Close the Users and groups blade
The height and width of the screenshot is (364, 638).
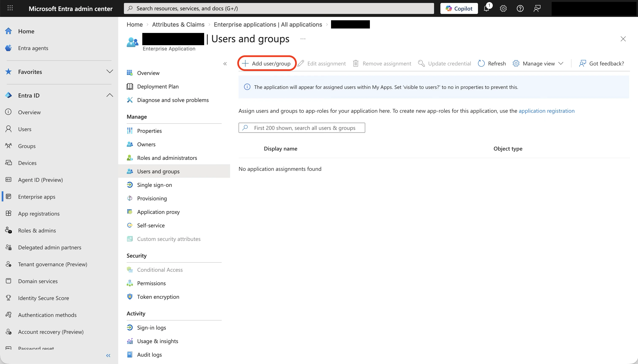tap(623, 39)
